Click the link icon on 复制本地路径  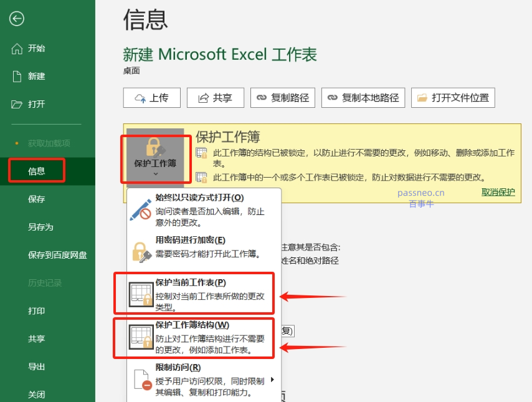coord(332,98)
